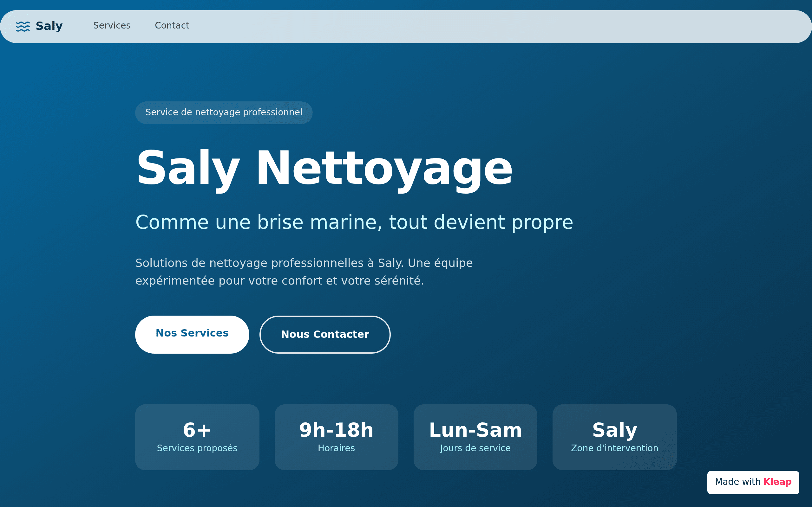Click the wave logo icon

pos(23,26)
